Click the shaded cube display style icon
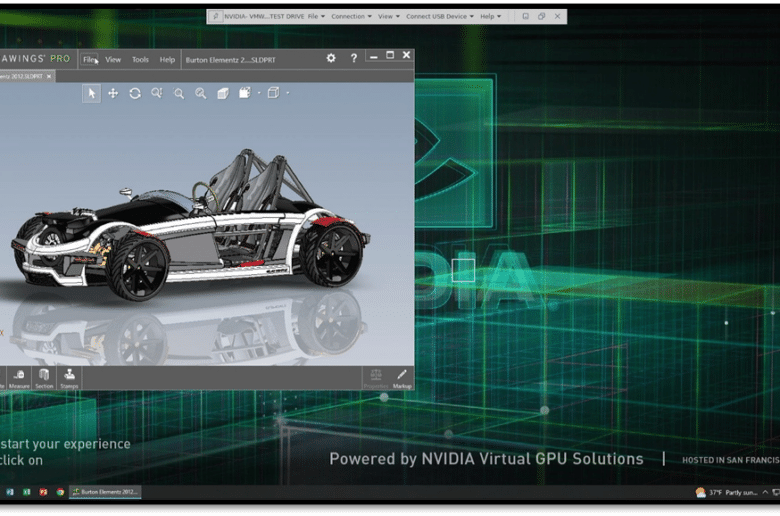Image resolution: width=780 pixels, height=516 pixels. [x=223, y=94]
